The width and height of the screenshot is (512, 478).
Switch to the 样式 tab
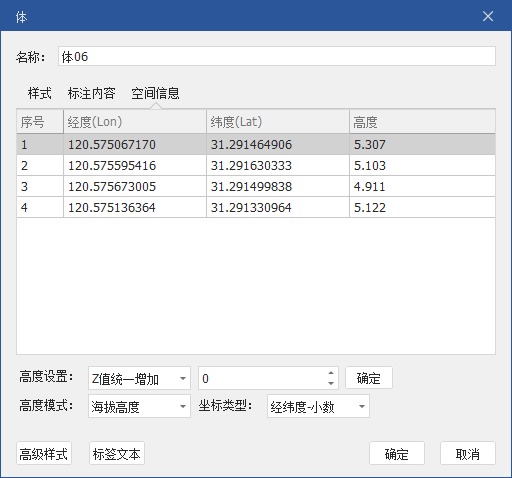coord(40,93)
